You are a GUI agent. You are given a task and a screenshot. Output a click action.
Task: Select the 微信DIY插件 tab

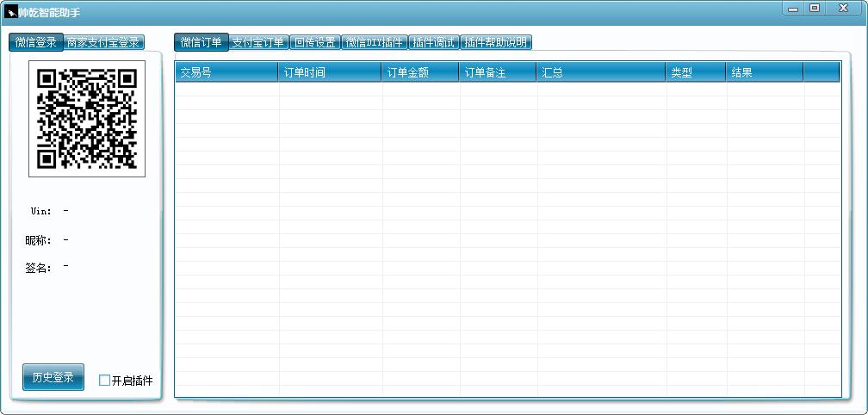[x=375, y=42]
